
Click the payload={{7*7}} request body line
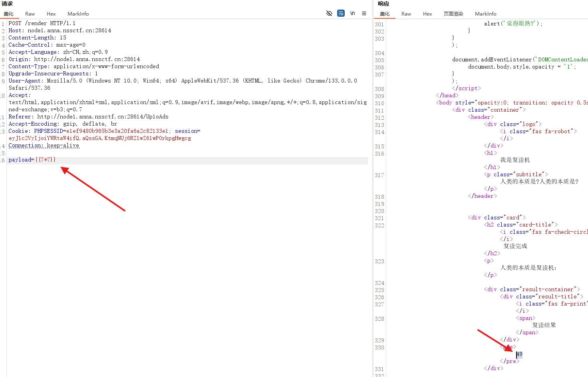[32, 160]
